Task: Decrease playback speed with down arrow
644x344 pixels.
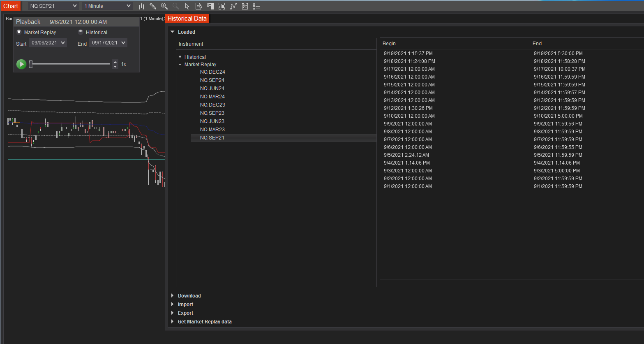Action: pos(115,66)
